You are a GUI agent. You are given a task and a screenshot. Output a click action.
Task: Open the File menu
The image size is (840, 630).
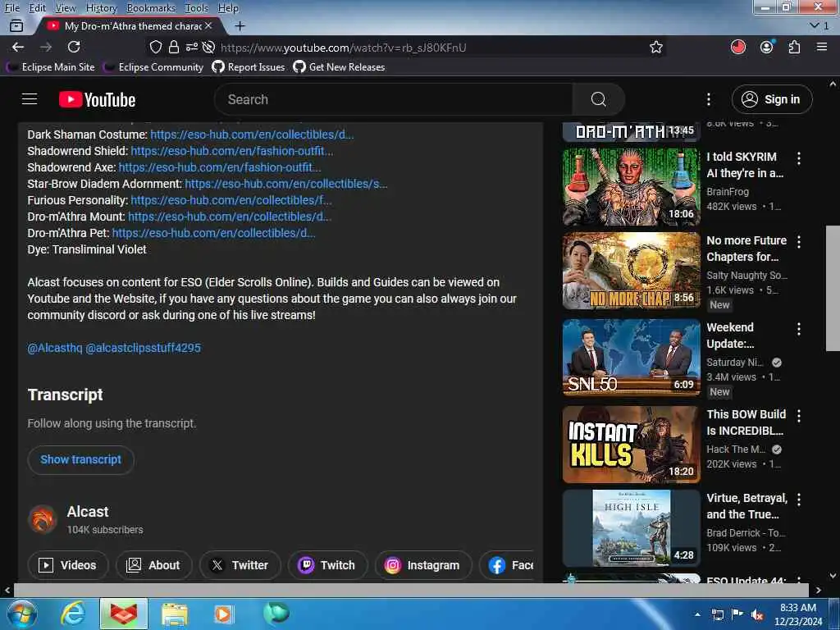[11, 8]
